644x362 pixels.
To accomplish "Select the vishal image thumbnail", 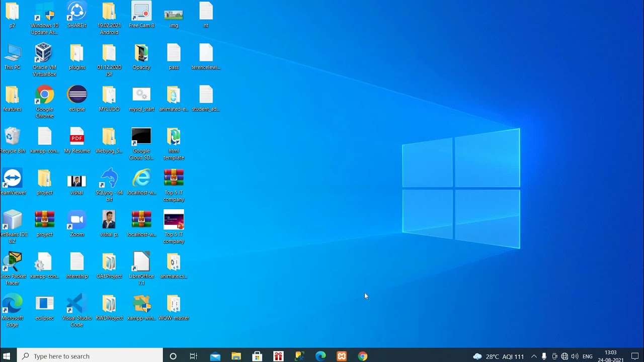I will coord(76,181).
